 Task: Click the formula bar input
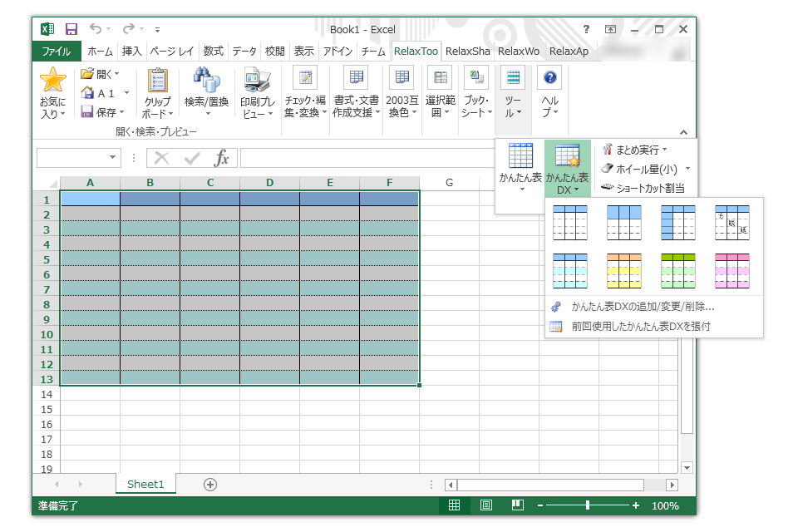coord(367,158)
